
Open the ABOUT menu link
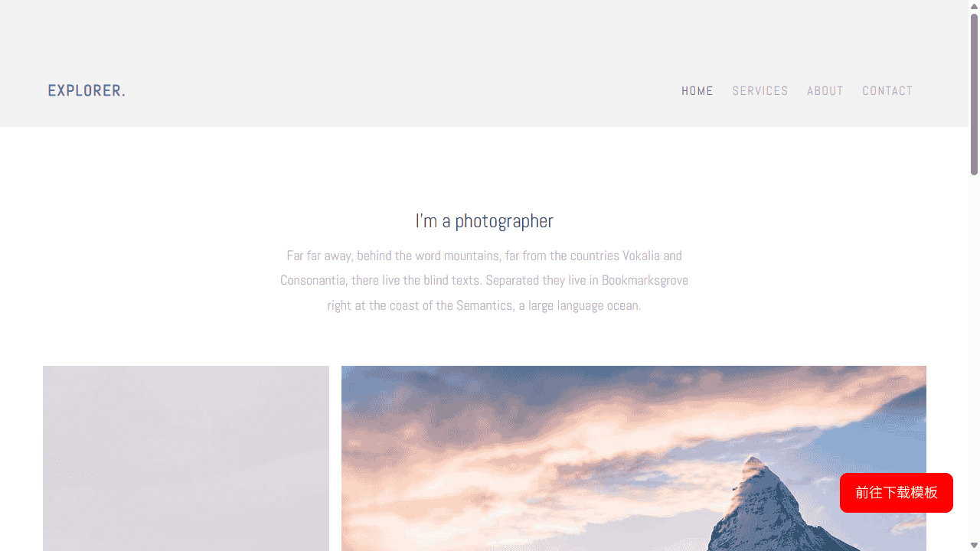pyautogui.click(x=825, y=91)
